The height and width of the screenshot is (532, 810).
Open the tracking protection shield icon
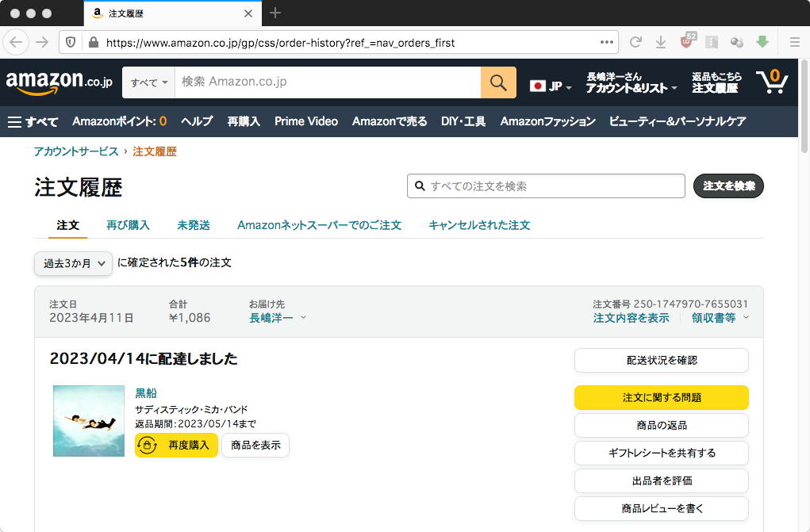click(x=71, y=42)
